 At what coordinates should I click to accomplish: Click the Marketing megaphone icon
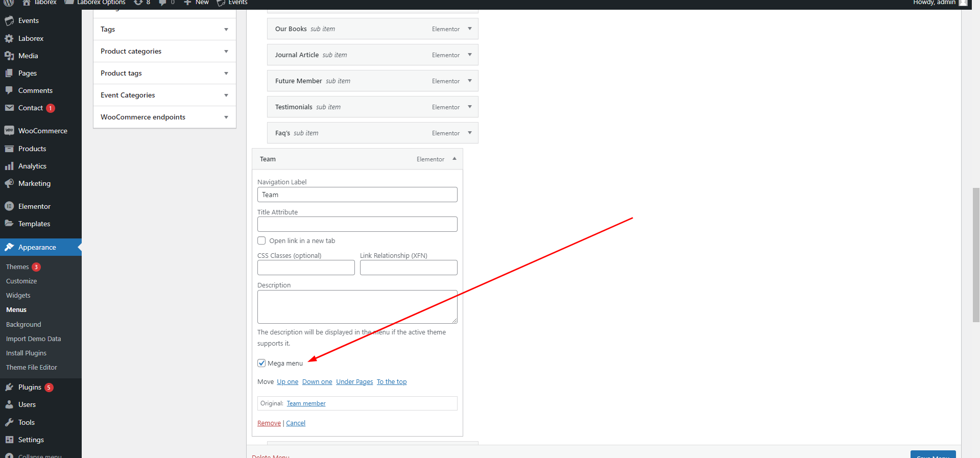tap(9, 183)
